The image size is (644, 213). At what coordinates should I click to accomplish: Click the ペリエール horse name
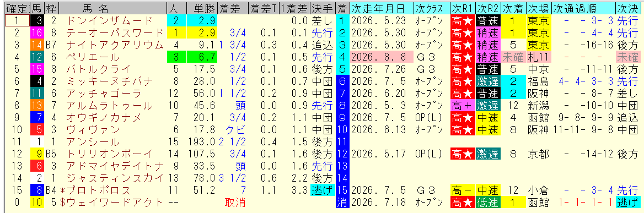tap(93, 57)
